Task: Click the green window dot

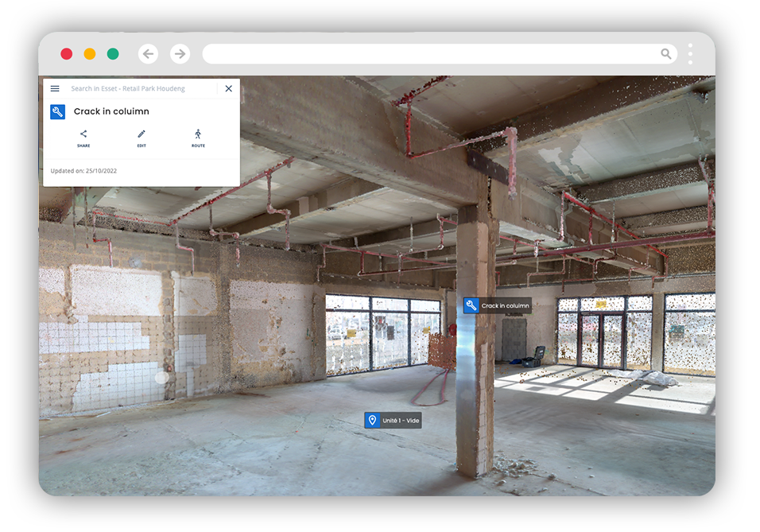Action: coord(113,54)
